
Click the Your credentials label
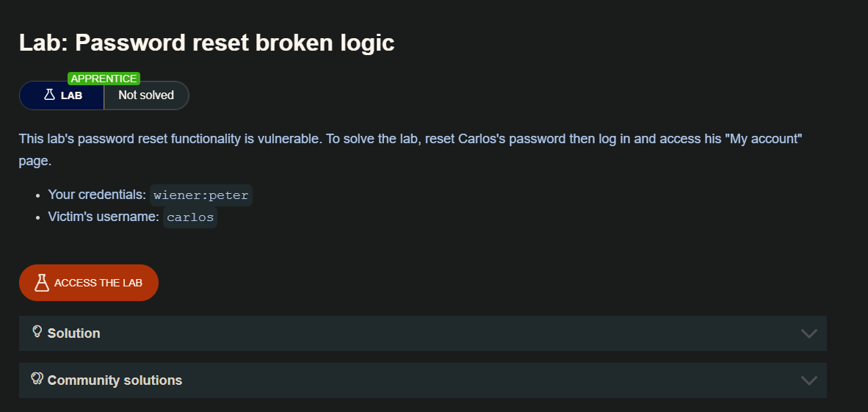[x=97, y=195]
